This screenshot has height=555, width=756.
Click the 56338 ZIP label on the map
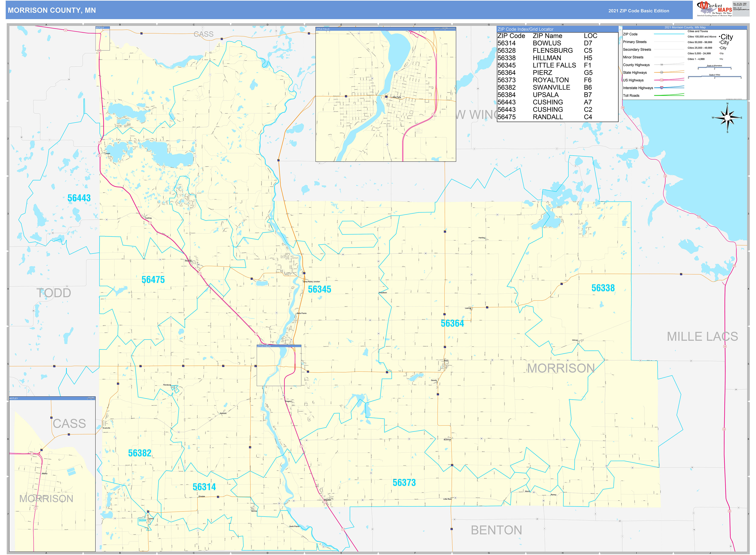[x=603, y=288]
